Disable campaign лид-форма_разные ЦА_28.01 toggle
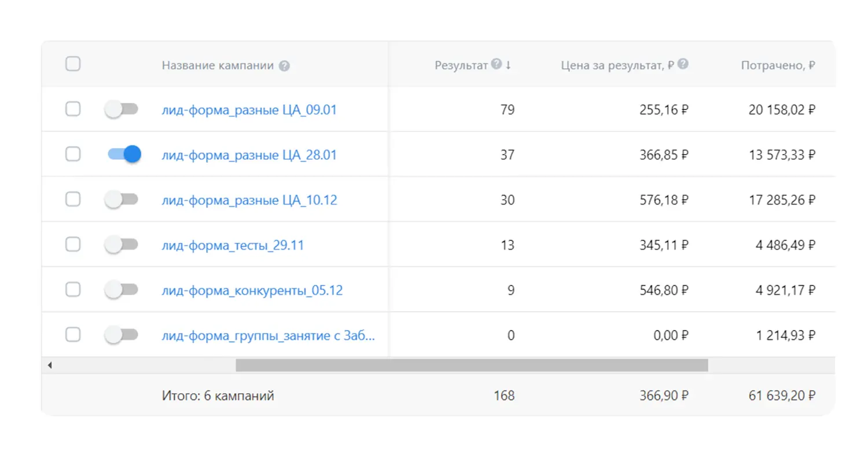The height and width of the screenshot is (454, 868). 124,154
